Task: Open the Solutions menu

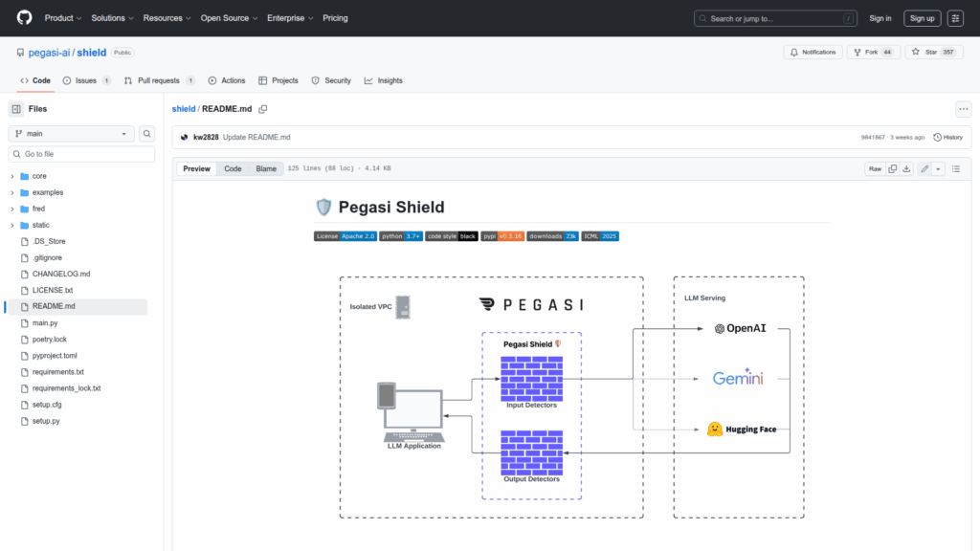Action: click(x=113, y=18)
